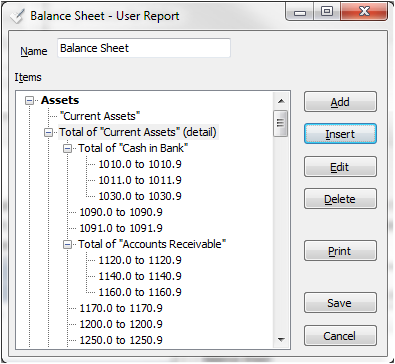Select Total of "Current Assets" (detail) row

pos(138,132)
